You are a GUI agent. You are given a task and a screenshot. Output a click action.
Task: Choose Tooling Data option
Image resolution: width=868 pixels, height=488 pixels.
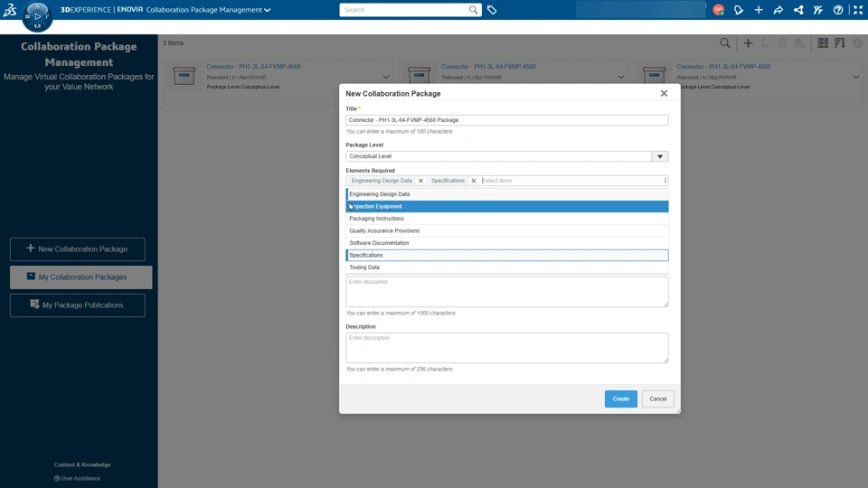(507, 267)
